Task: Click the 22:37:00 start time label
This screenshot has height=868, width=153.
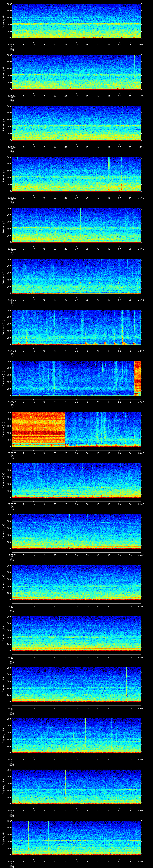Action: [x=12, y=453]
